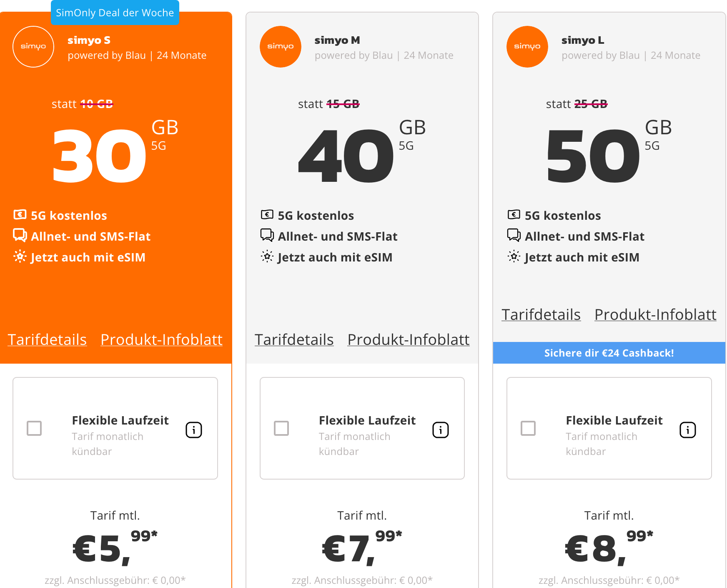Click the SimOnly Deal der Woche badge
This screenshot has height=588, width=727.
[x=115, y=13]
